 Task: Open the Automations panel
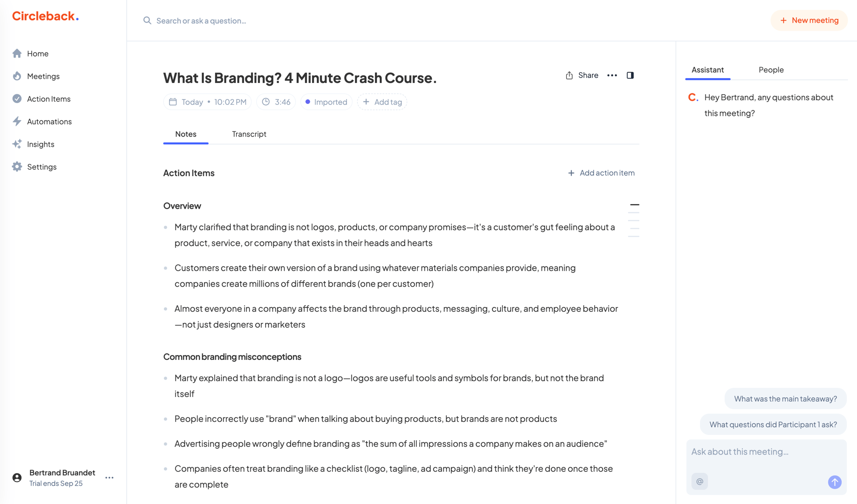click(x=49, y=121)
